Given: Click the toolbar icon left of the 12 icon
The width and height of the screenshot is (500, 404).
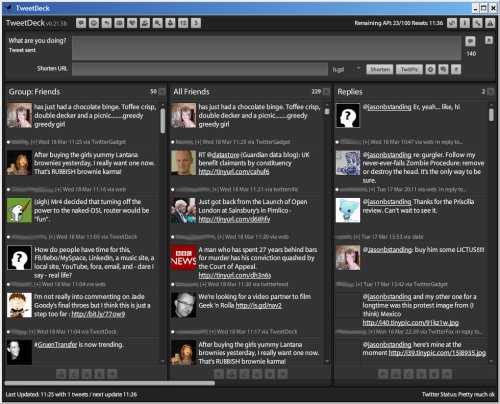Looking at the screenshot, I should point(170,23).
